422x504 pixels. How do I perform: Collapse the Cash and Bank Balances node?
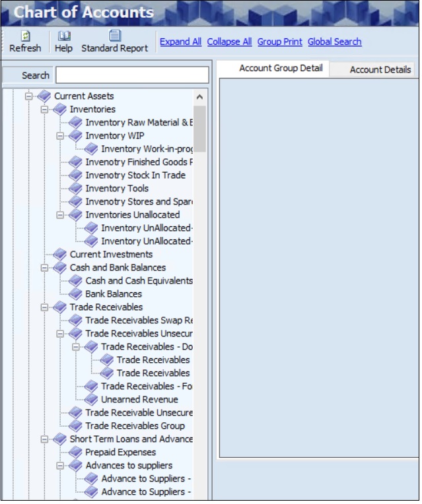pos(45,268)
